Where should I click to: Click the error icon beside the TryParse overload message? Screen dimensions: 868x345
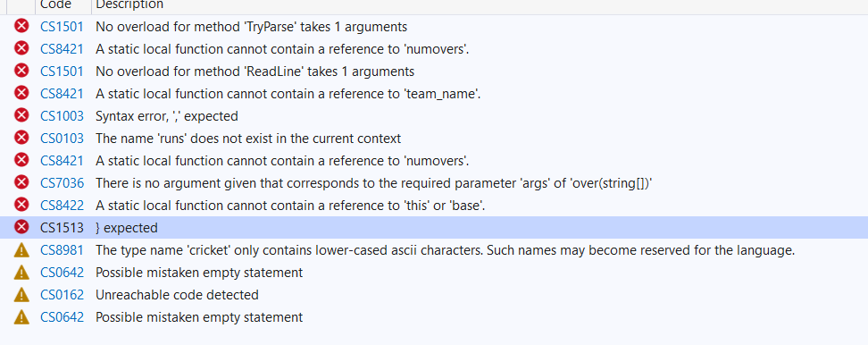click(x=21, y=26)
